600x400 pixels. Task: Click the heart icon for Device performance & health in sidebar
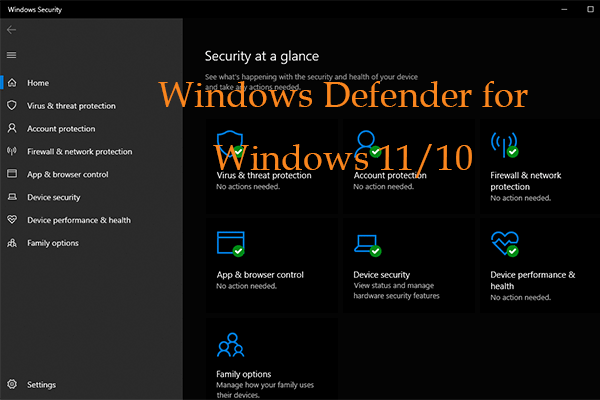(x=12, y=219)
